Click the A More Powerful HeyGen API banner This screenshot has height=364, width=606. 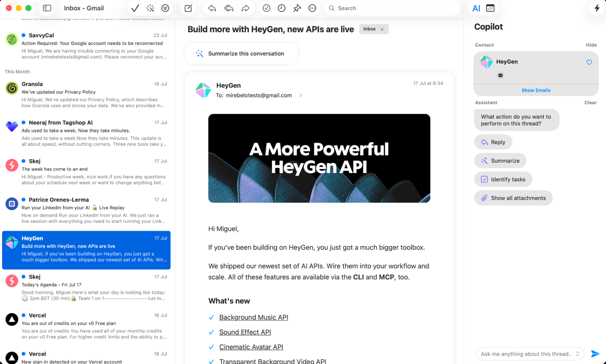[x=319, y=158]
